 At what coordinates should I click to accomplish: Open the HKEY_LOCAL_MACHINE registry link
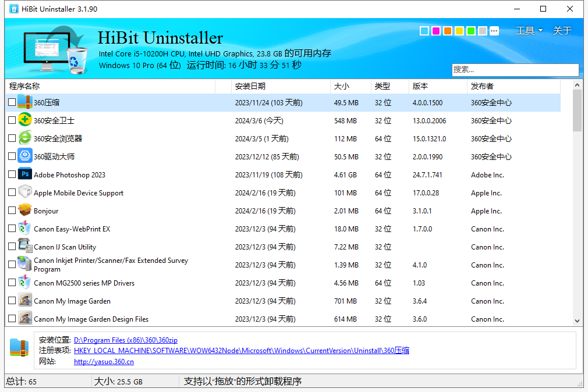242,350
